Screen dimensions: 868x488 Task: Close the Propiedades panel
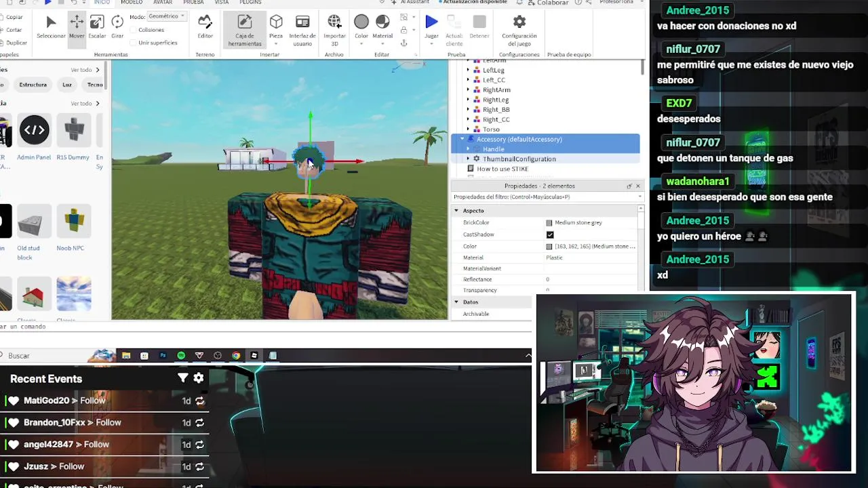638,186
